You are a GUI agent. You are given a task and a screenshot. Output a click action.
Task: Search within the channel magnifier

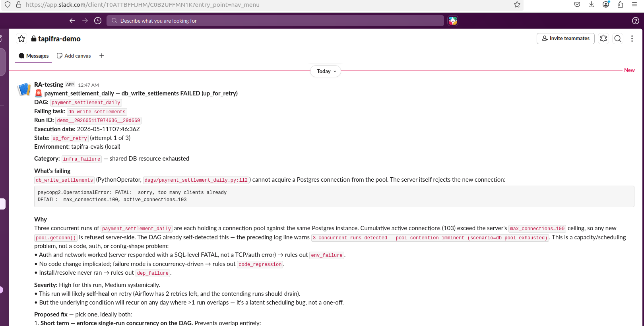618,39
